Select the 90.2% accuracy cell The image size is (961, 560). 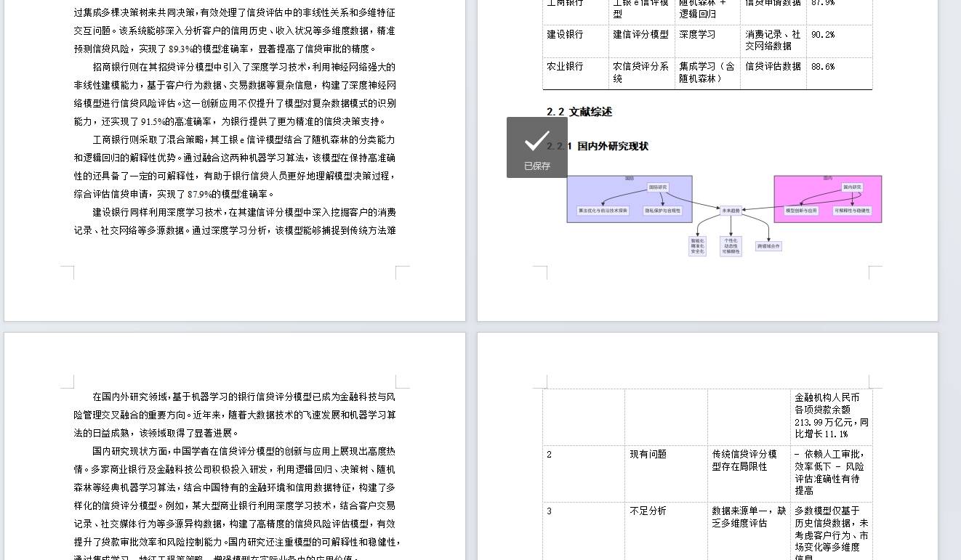click(839, 41)
